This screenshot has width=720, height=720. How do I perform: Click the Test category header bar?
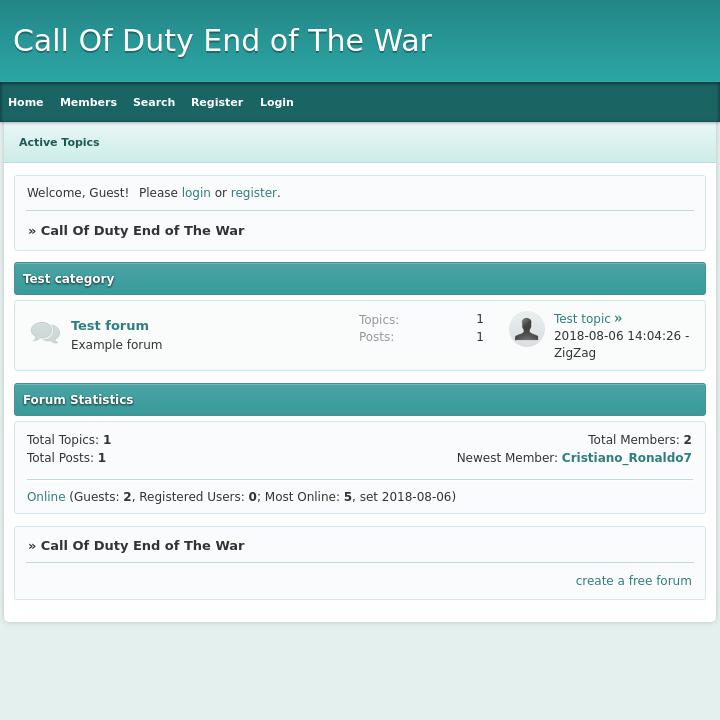pos(360,279)
